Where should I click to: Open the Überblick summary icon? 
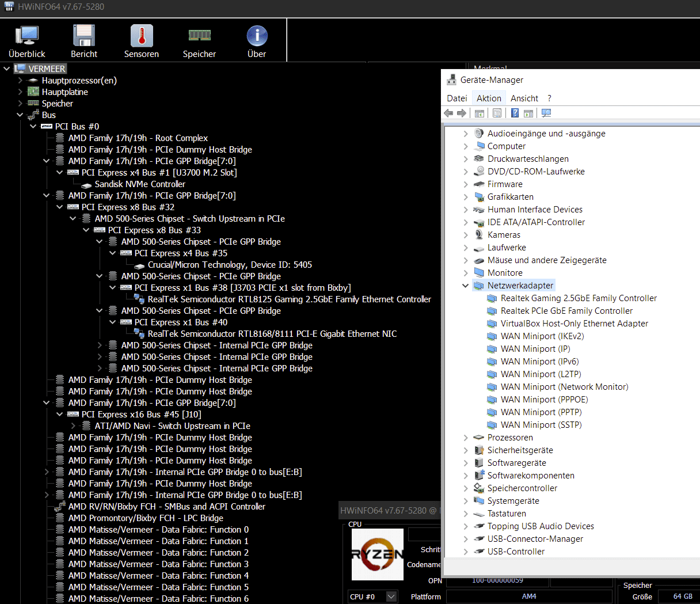(x=27, y=41)
